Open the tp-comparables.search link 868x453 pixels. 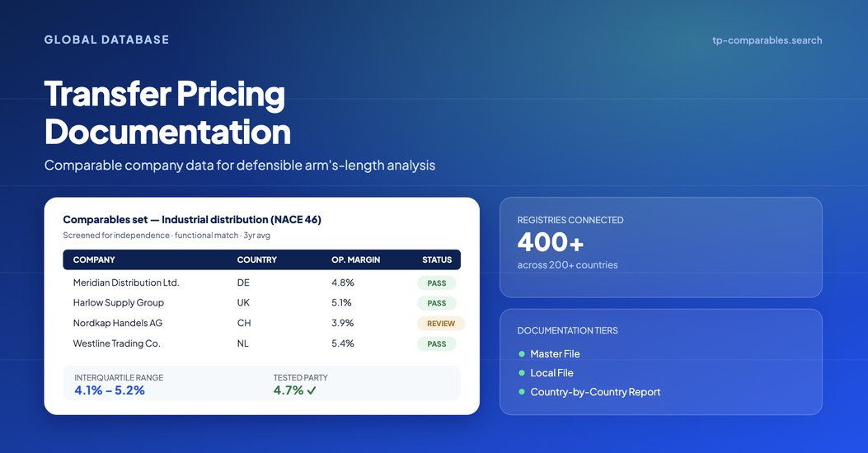[x=767, y=40]
